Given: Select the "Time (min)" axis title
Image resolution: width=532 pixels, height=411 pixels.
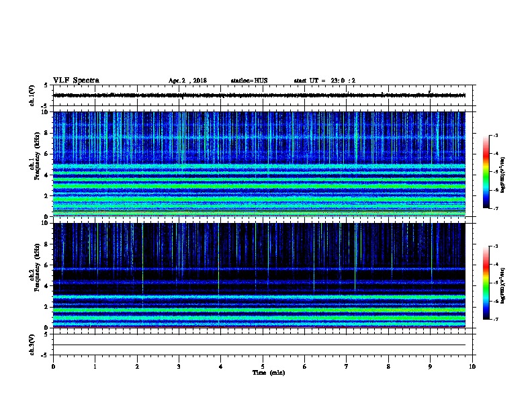Looking at the screenshot, I should coord(269,372).
